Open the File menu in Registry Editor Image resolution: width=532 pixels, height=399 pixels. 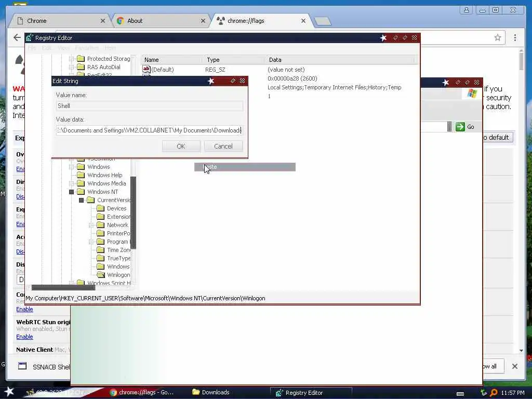click(x=32, y=48)
